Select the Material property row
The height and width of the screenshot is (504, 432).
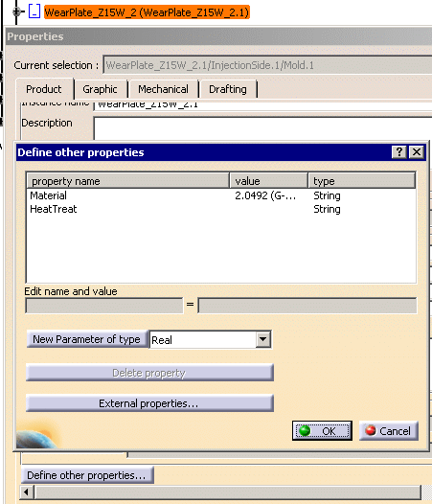[x=221, y=195]
